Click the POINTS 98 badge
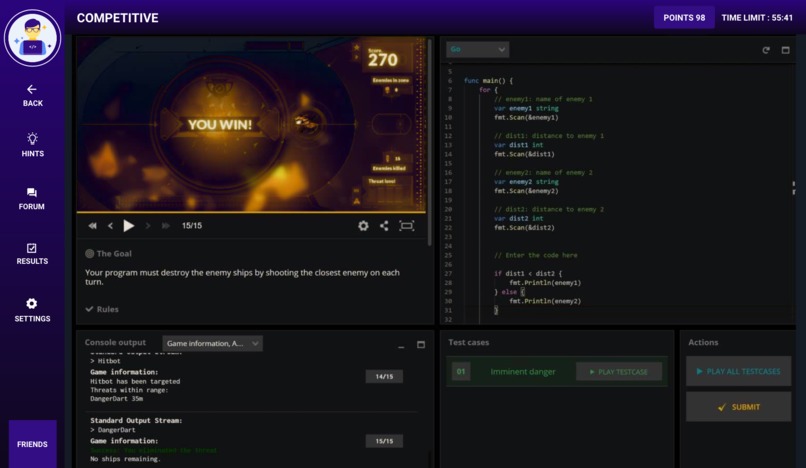Screen dimensions: 806x468 pos(684,17)
